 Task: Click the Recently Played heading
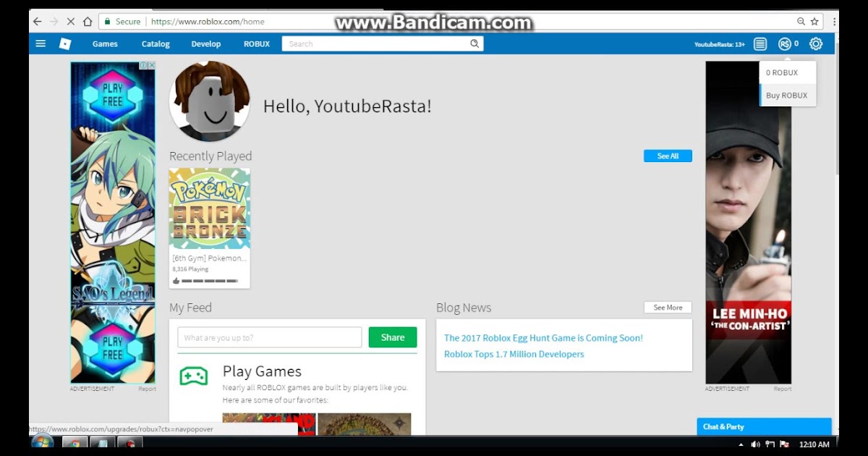click(x=210, y=156)
